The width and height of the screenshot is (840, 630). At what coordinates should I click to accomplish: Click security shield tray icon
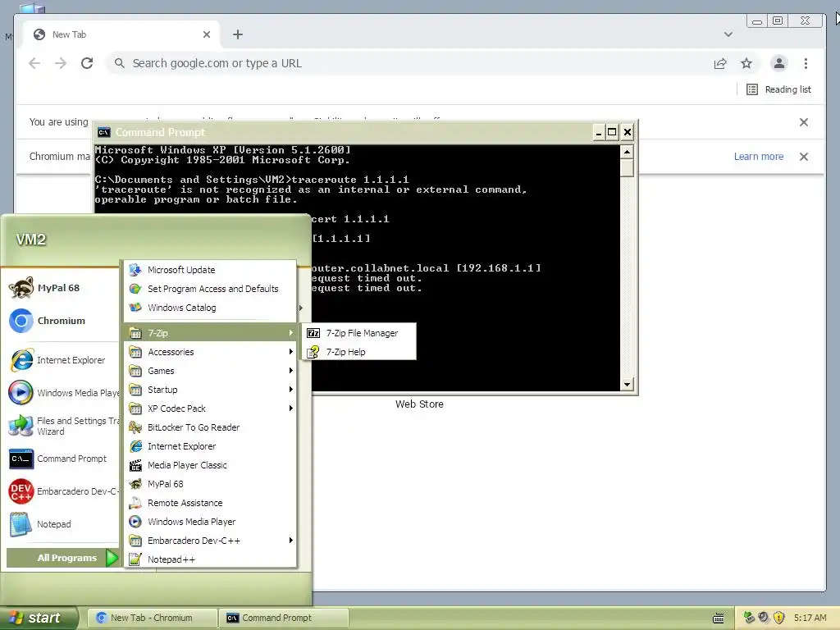coord(779,618)
